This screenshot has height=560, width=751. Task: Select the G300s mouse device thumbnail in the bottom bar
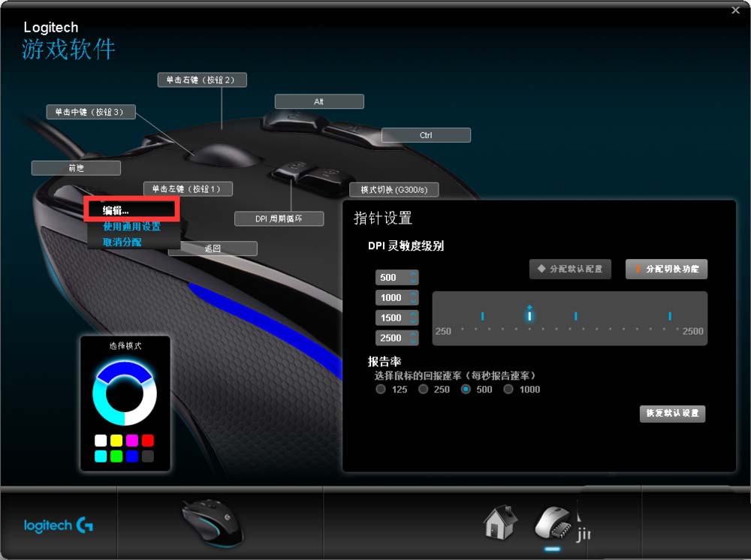213,523
